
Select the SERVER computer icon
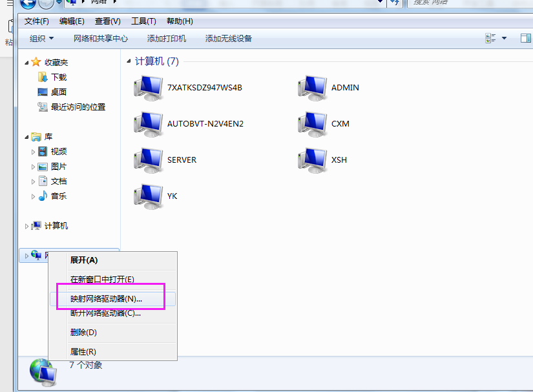(x=148, y=160)
